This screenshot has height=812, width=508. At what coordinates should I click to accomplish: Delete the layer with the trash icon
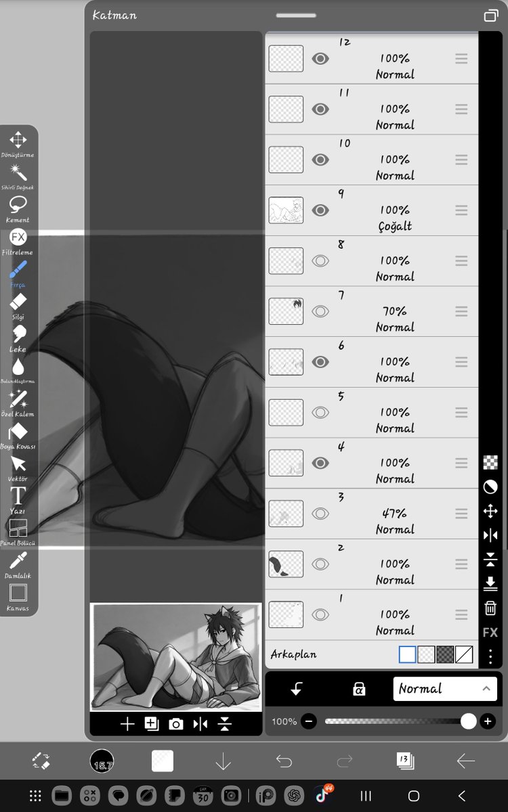490,608
